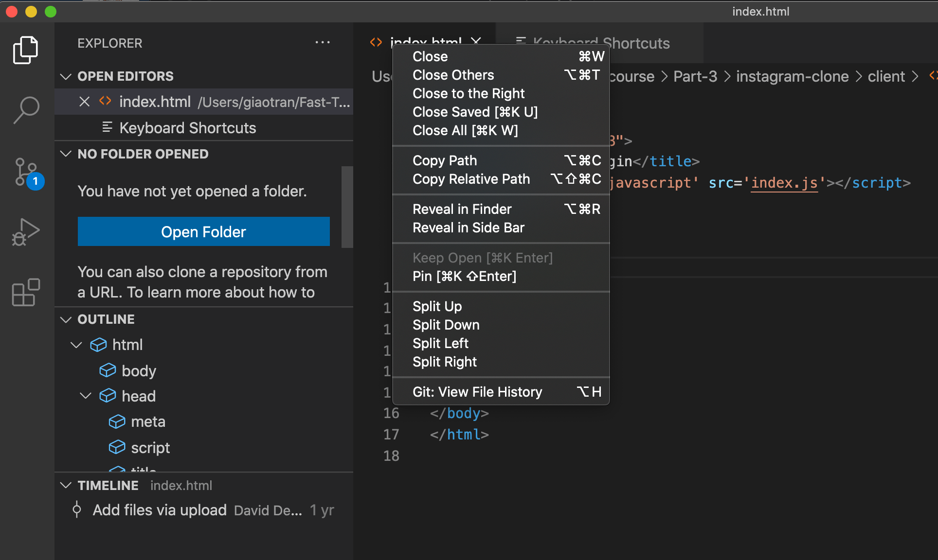This screenshot has width=938, height=560.
Task: Open the Extensions view icon
Action: click(x=26, y=292)
